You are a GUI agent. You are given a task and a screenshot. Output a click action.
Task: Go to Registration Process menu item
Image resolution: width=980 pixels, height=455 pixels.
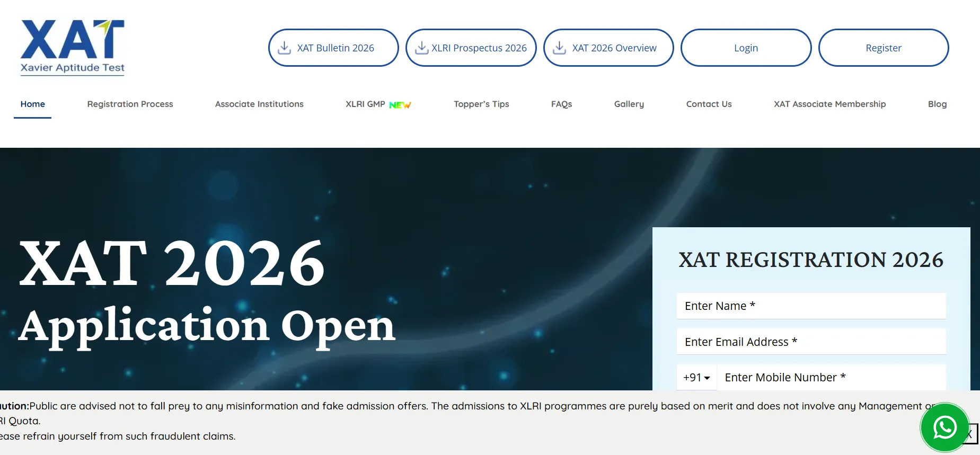[x=130, y=104]
